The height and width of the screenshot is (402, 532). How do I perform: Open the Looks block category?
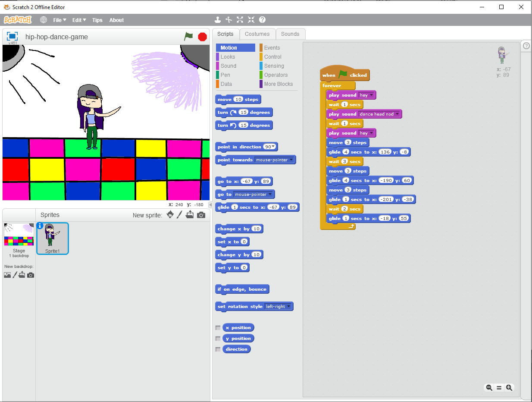point(228,57)
